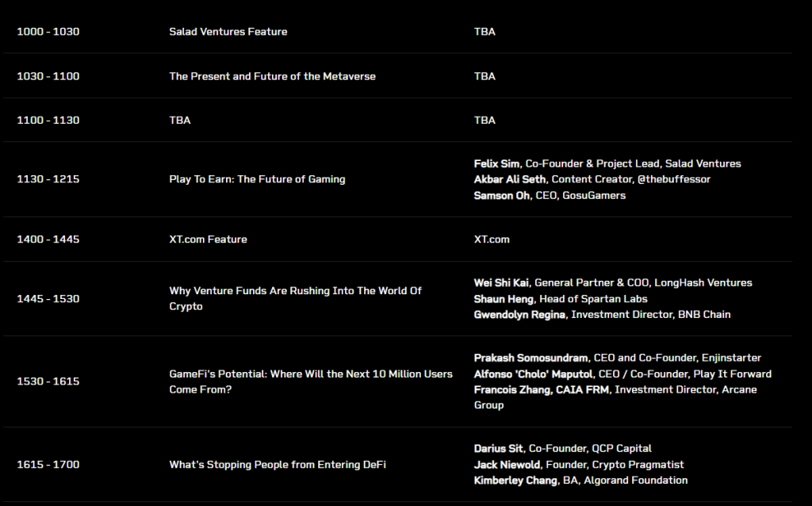Viewport: 812px width, 506px height.
Task: Open Play To Earn: The Future of Gaming
Action: 257,179
